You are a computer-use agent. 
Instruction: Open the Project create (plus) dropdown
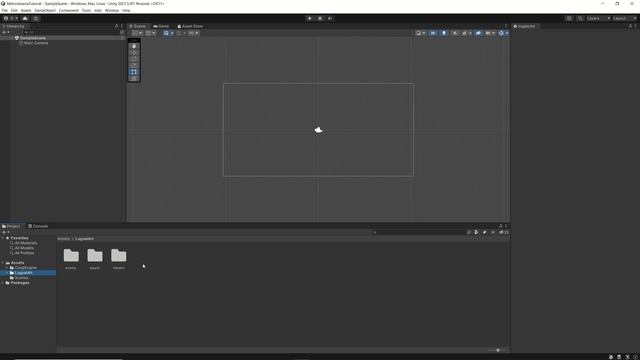(6, 232)
